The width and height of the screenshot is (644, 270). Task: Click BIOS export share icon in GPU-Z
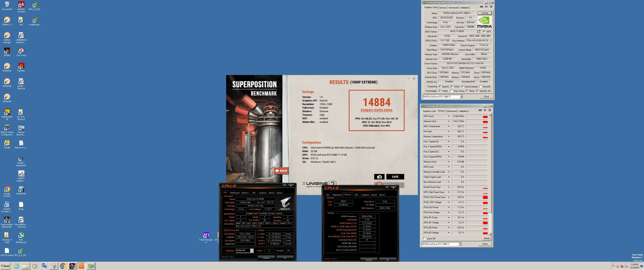pos(479,31)
